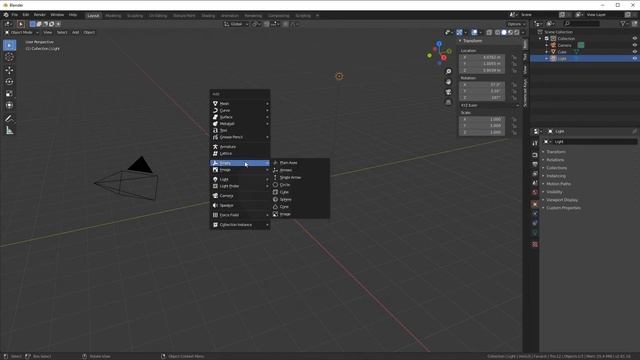The width and height of the screenshot is (640, 360).
Task: Select the Annotate tool
Action: pyautogui.click(x=9, y=119)
